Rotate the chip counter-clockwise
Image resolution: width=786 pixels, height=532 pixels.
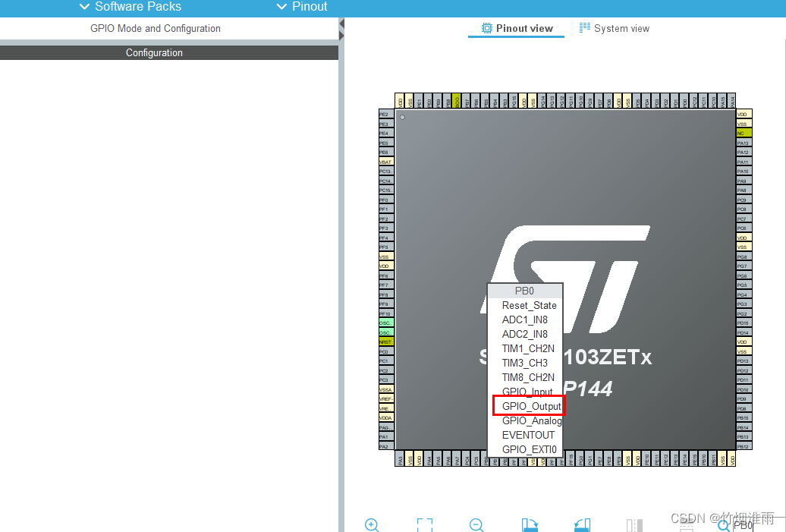click(582, 524)
